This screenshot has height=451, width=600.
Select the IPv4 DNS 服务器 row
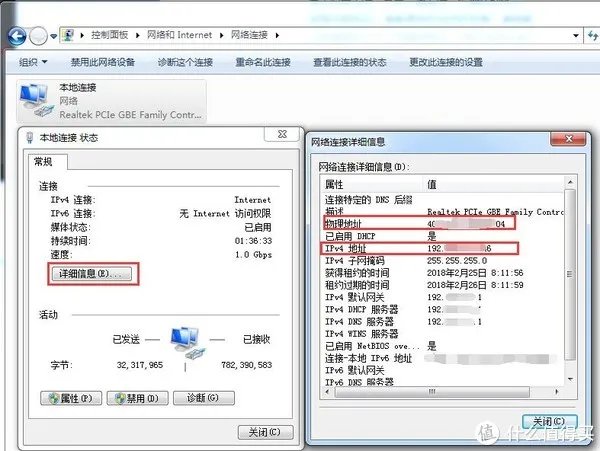[443, 322]
